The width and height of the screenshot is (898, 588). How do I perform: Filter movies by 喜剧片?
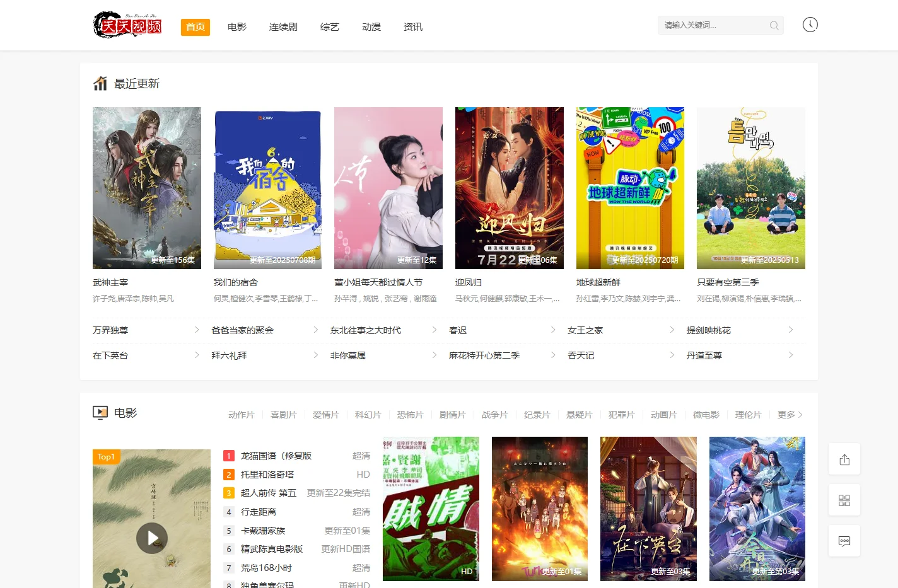[284, 415]
